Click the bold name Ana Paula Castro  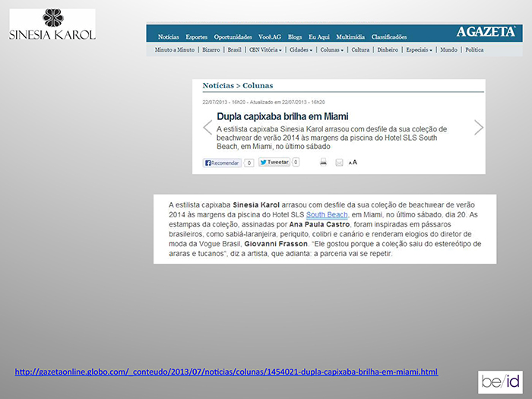click(x=319, y=225)
